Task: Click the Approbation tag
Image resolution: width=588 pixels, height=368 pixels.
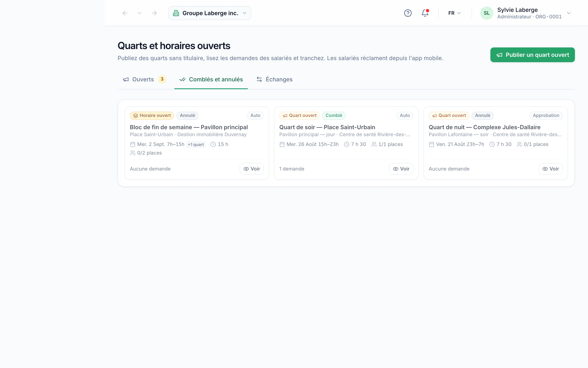Action: pyautogui.click(x=546, y=116)
